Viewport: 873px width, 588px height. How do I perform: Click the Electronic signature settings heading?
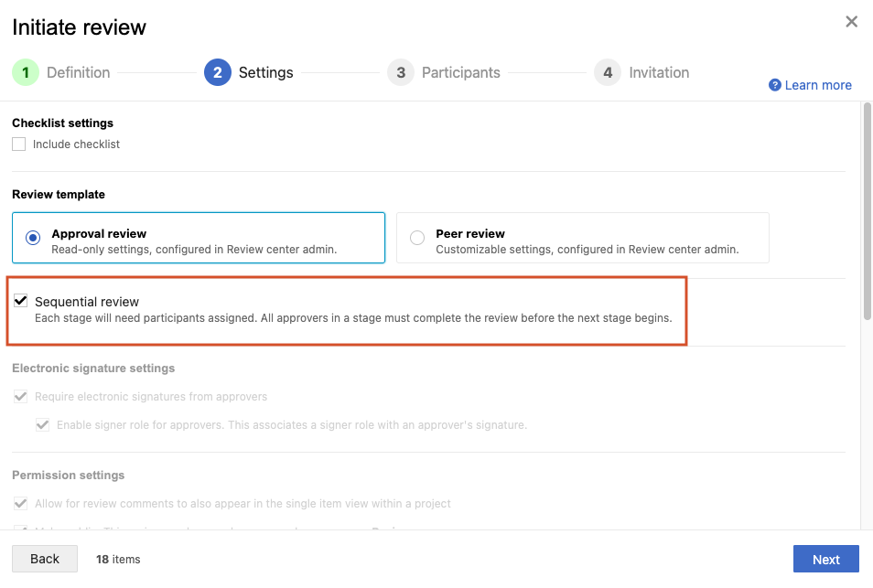tap(93, 369)
